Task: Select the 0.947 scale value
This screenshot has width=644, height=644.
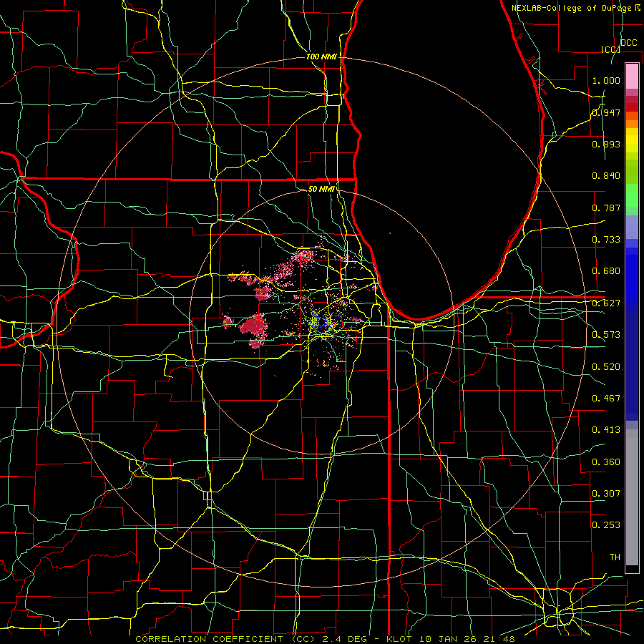Action: tap(606, 112)
